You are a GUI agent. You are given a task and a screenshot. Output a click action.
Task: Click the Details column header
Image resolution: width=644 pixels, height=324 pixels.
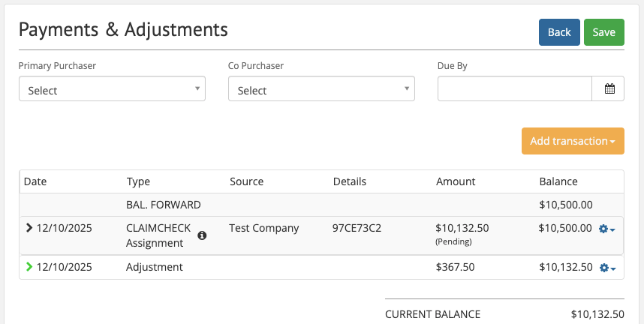350,181
